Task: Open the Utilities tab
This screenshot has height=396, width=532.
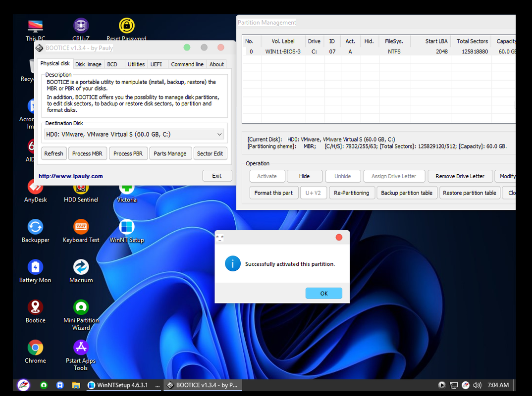Action: 136,64
